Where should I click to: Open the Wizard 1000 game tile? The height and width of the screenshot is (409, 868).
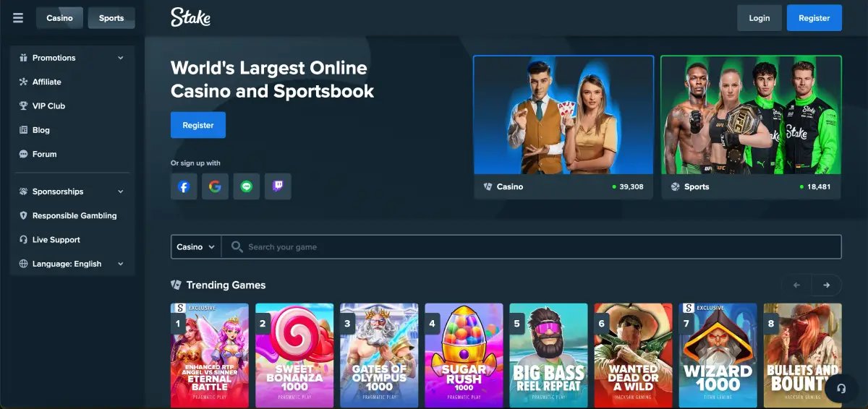tap(718, 356)
